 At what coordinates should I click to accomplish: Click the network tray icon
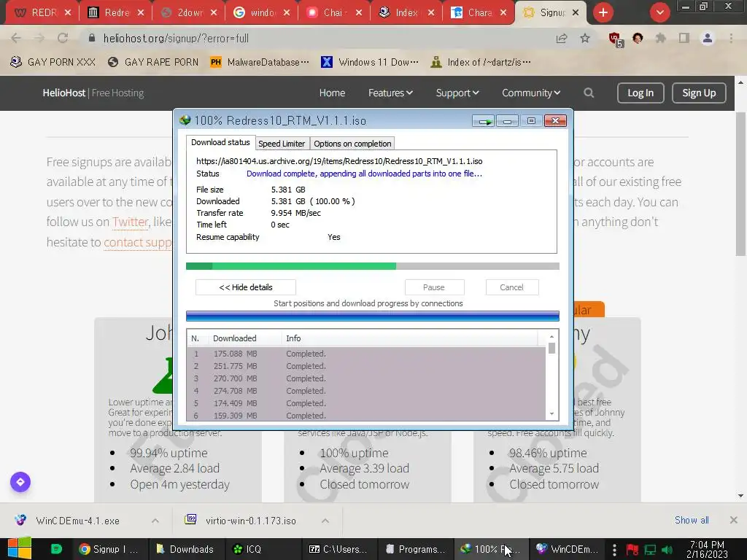[650, 550]
